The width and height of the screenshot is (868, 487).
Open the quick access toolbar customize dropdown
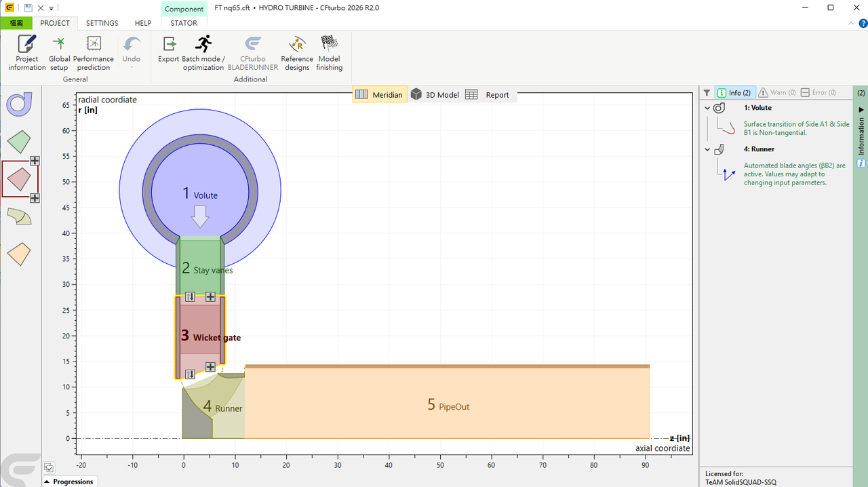[51, 8]
